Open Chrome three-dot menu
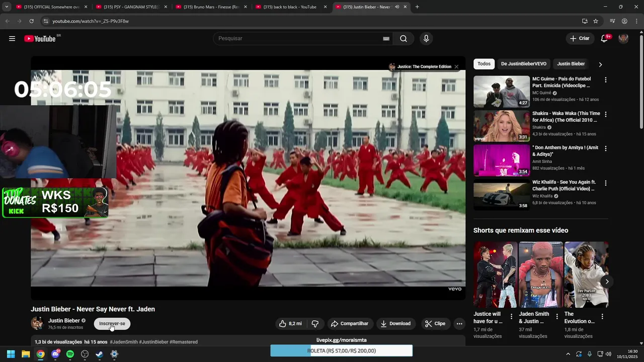Image resolution: width=644 pixels, height=362 pixels. tap(636, 21)
